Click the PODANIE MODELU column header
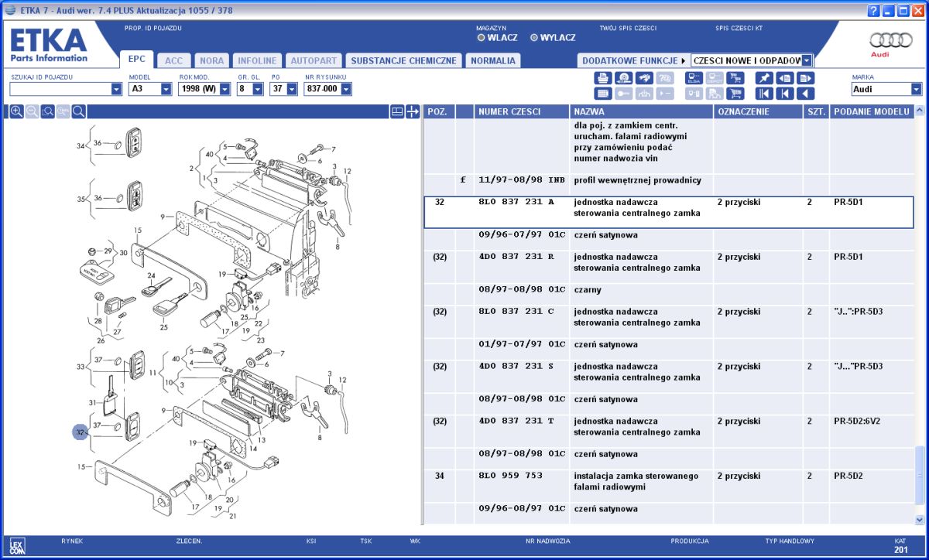 [872, 112]
